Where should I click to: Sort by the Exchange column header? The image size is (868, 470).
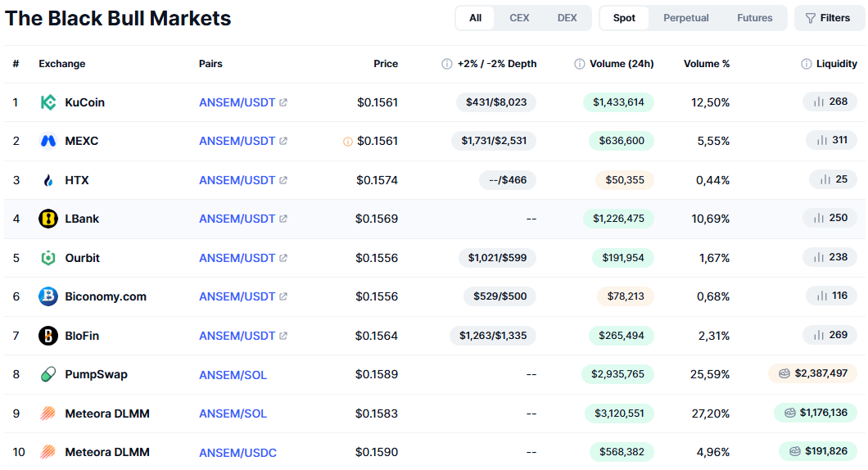62,64
